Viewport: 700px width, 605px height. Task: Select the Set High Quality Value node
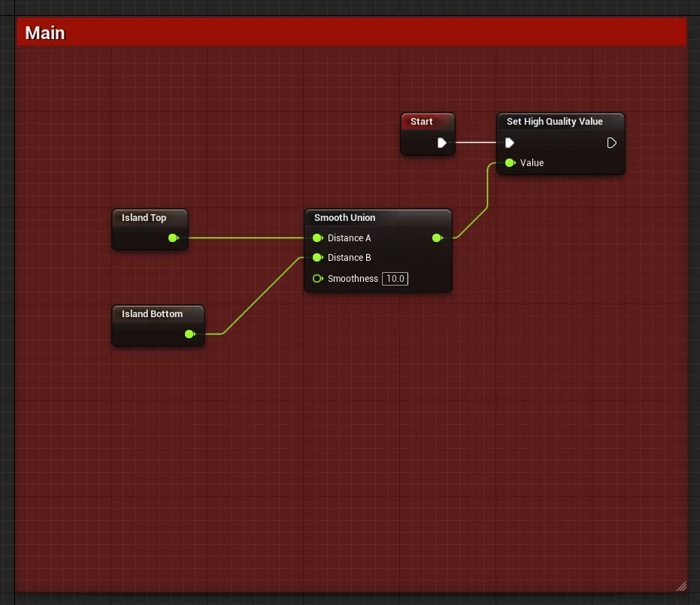click(x=555, y=122)
